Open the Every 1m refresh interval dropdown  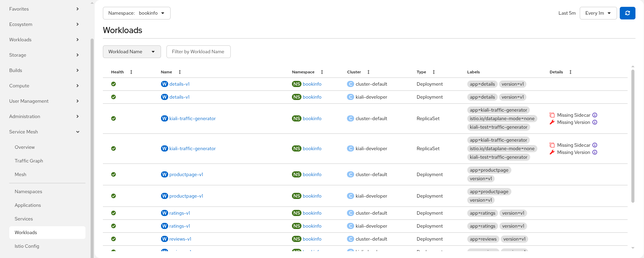[598, 13]
